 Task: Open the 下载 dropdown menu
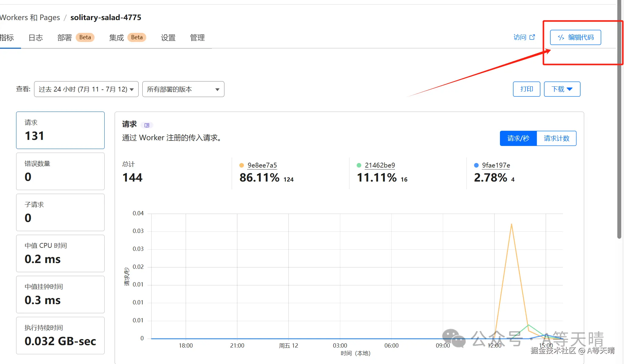(562, 89)
